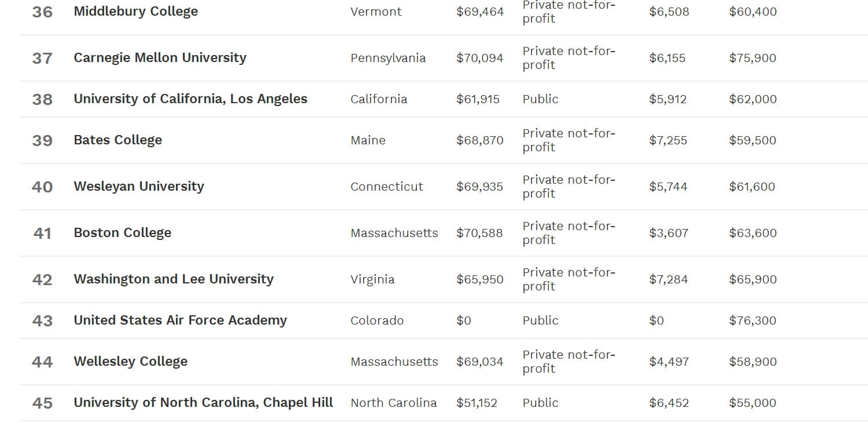Viewport: 868px width, 426px height.
Task: Click the Colorado state cell
Action: 377,321
